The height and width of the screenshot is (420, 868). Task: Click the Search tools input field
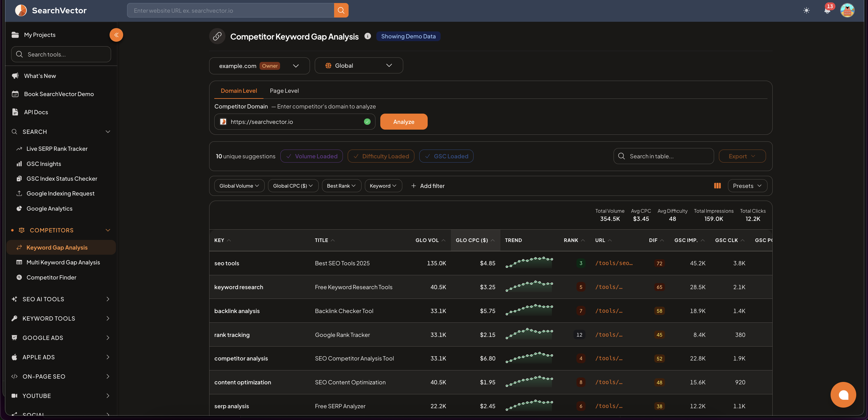coord(61,54)
